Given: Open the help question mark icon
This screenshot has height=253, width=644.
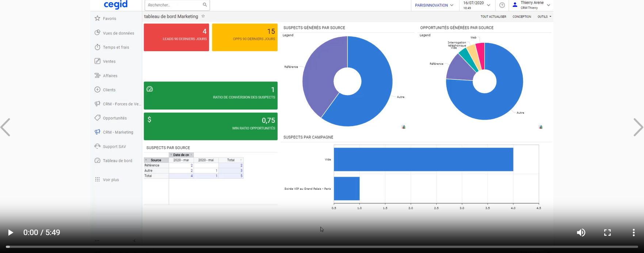Looking at the screenshot, I should pyautogui.click(x=502, y=5).
